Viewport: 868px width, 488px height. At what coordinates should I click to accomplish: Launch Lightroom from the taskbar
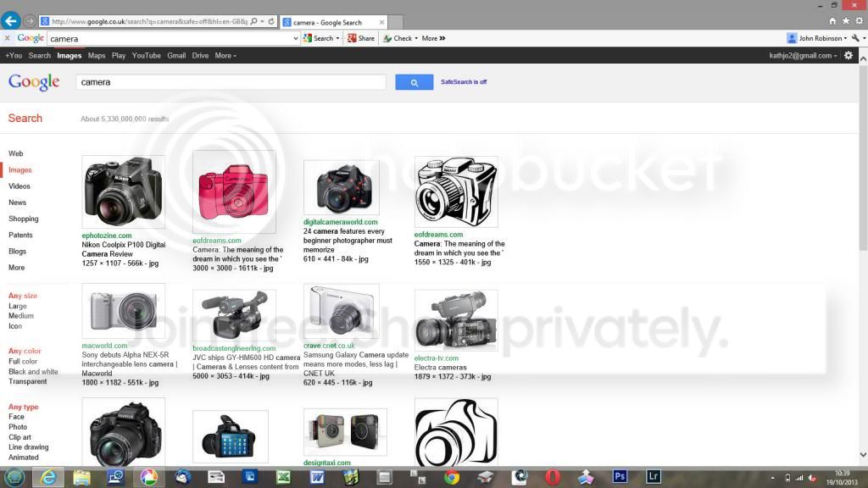[653, 477]
